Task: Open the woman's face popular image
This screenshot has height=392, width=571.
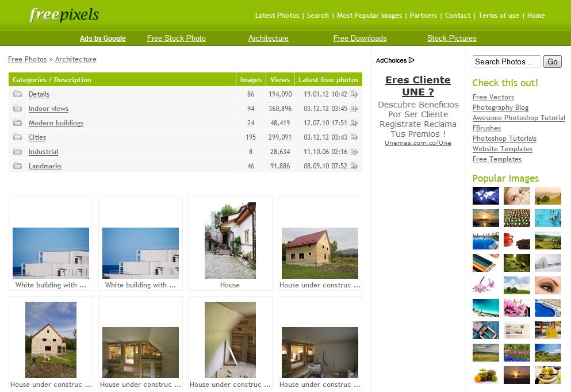Action: pos(517,196)
